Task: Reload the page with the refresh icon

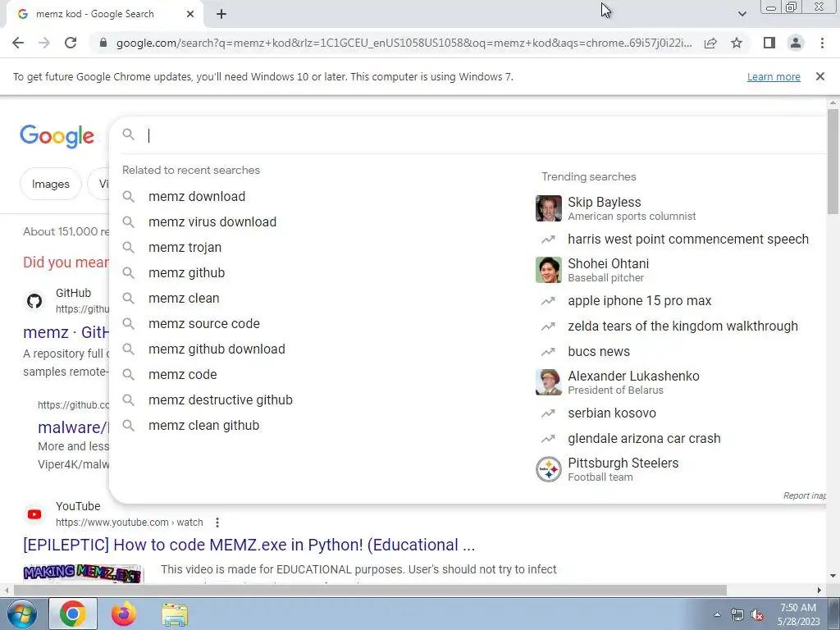Action: point(71,43)
